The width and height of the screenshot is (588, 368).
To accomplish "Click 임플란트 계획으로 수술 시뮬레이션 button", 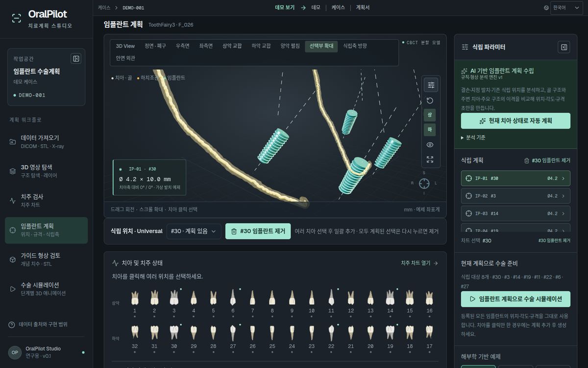I will tap(515, 299).
